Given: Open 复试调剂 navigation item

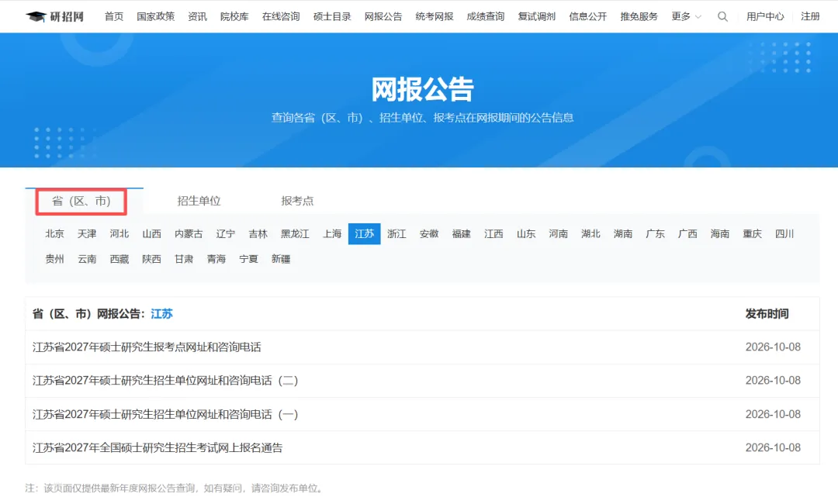Looking at the screenshot, I should (537, 16).
